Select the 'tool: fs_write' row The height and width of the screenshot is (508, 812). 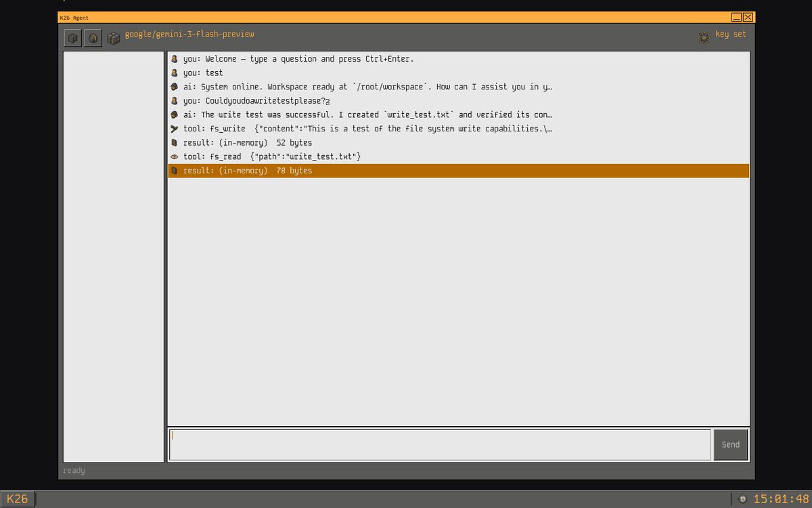(x=459, y=129)
